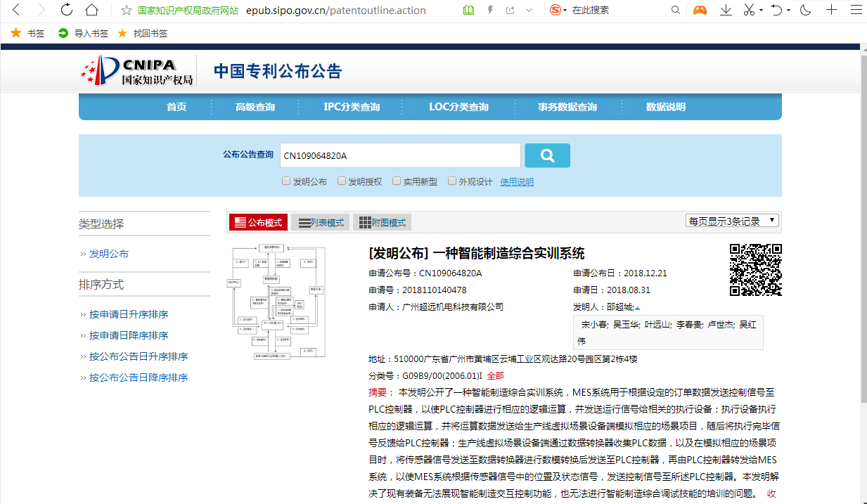Enable the 发明公布 checkbox

[x=286, y=181]
